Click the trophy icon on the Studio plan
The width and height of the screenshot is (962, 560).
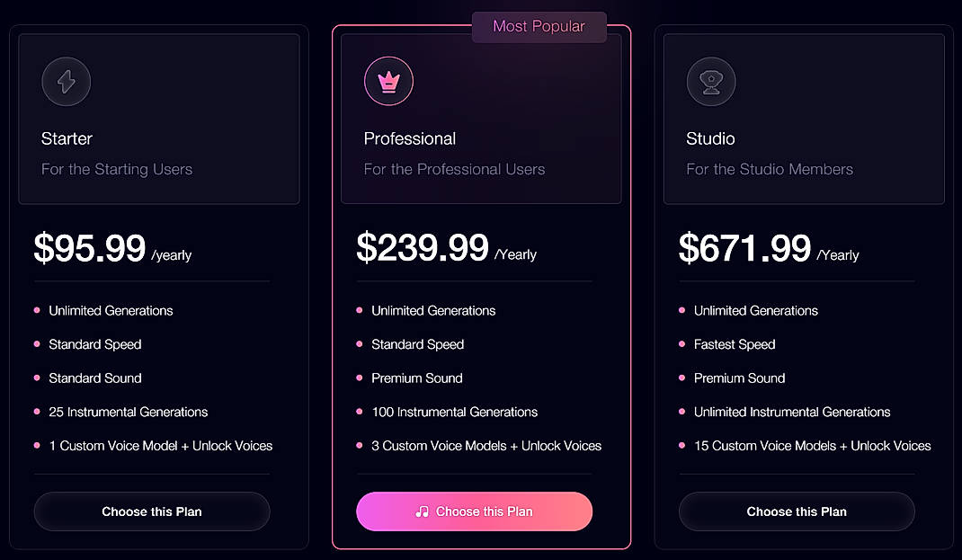coord(710,81)
